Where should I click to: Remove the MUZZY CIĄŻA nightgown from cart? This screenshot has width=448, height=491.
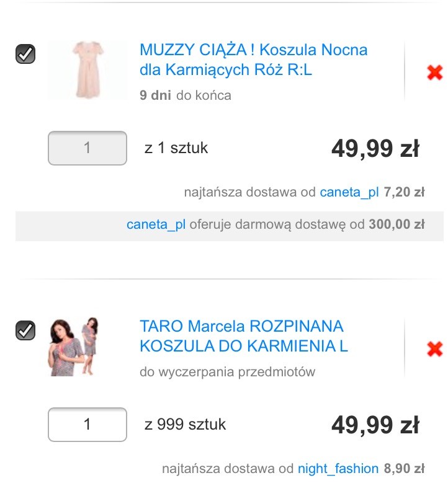434,73
